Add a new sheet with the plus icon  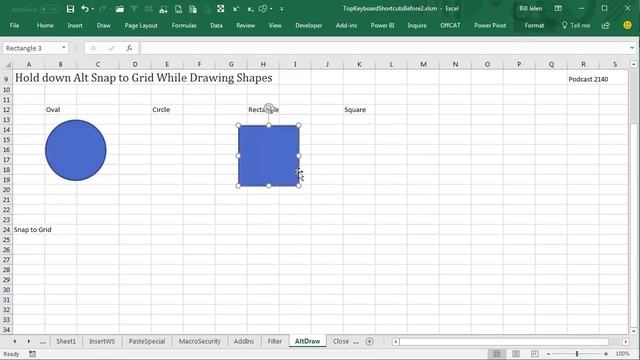(x=369, y=341)
